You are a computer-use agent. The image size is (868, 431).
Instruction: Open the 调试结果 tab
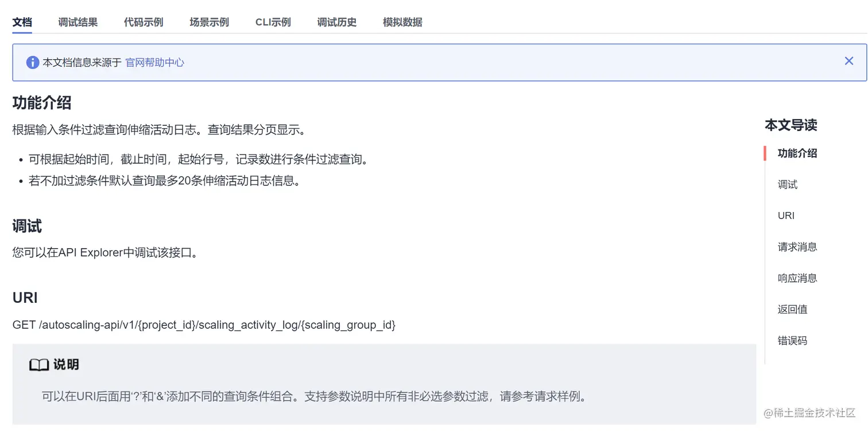click(x=77, y=22)
